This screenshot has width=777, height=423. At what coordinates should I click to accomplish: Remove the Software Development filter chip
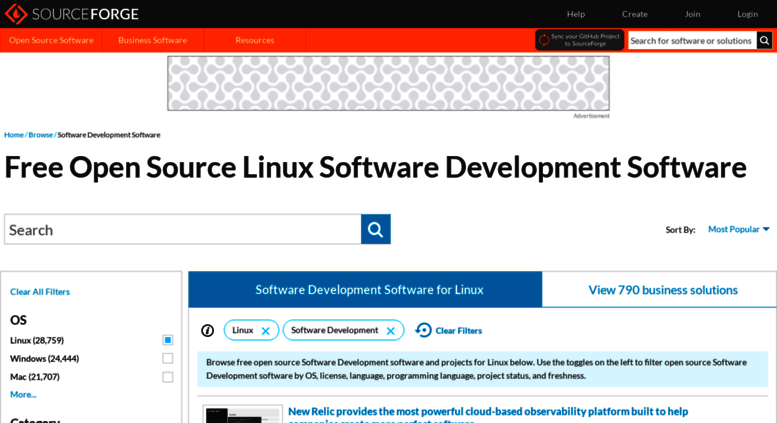tap(390, 331)
